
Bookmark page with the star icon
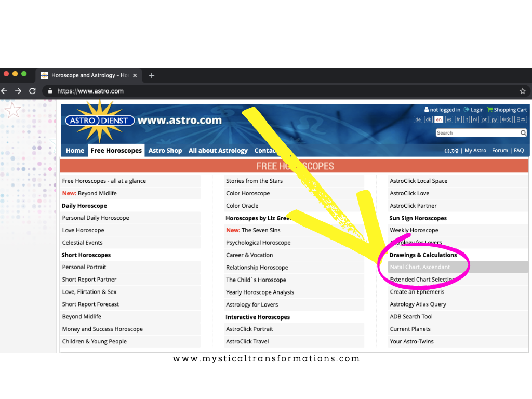tap(523, 91)
